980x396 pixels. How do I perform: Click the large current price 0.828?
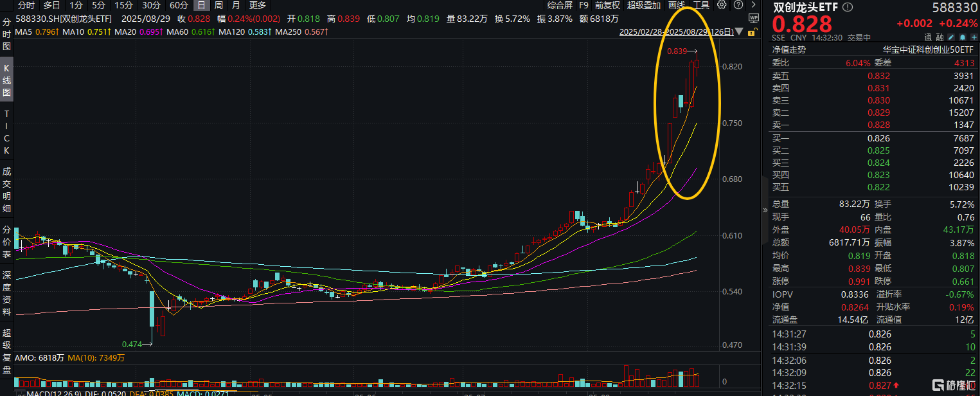pyautogui.click(x=801, y=24)
